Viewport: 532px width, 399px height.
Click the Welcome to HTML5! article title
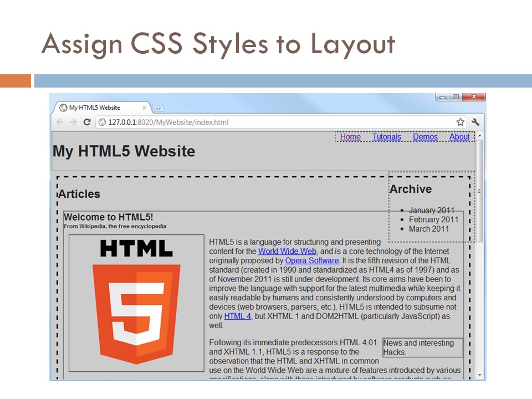coord(108,217)
